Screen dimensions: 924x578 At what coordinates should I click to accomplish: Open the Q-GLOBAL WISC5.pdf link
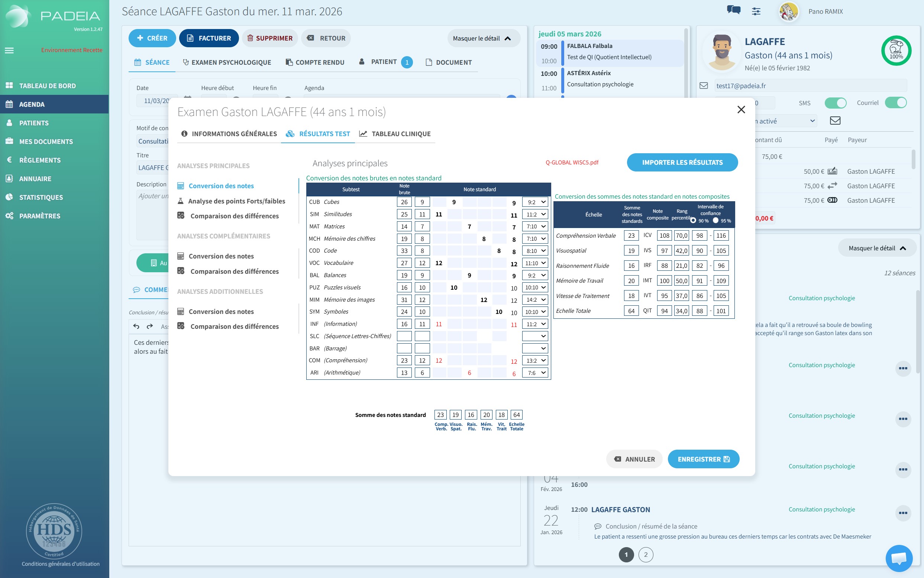click(x=572, y=163)
